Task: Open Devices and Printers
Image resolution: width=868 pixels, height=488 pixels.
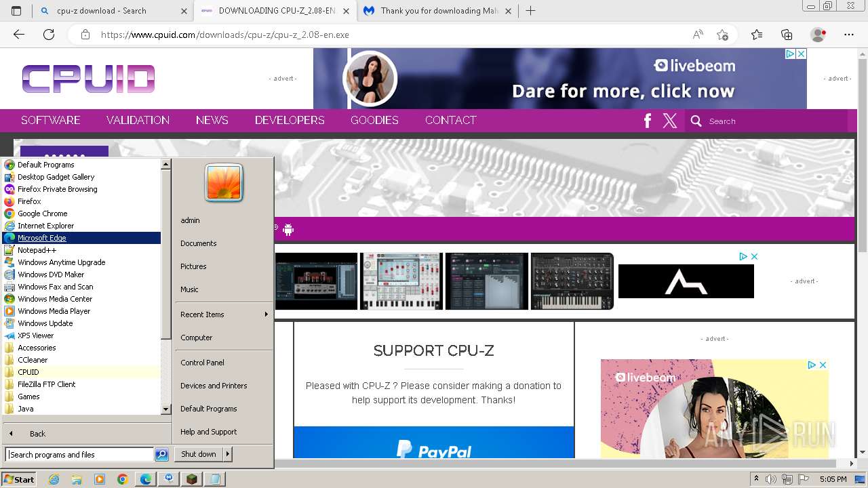Action: click(214, 386)
